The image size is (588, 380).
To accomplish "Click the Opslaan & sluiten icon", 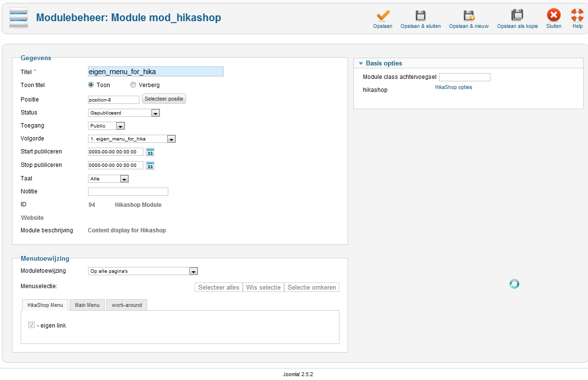I will click(420, 16).
